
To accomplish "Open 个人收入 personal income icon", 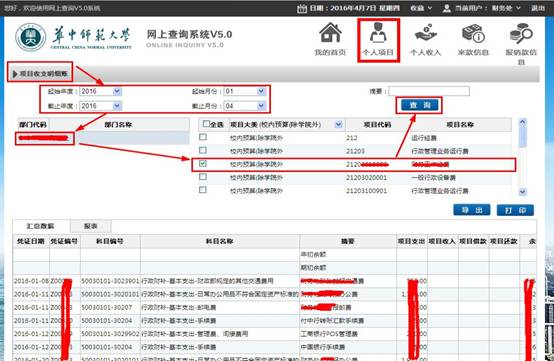I will click(x=426, y=32).
